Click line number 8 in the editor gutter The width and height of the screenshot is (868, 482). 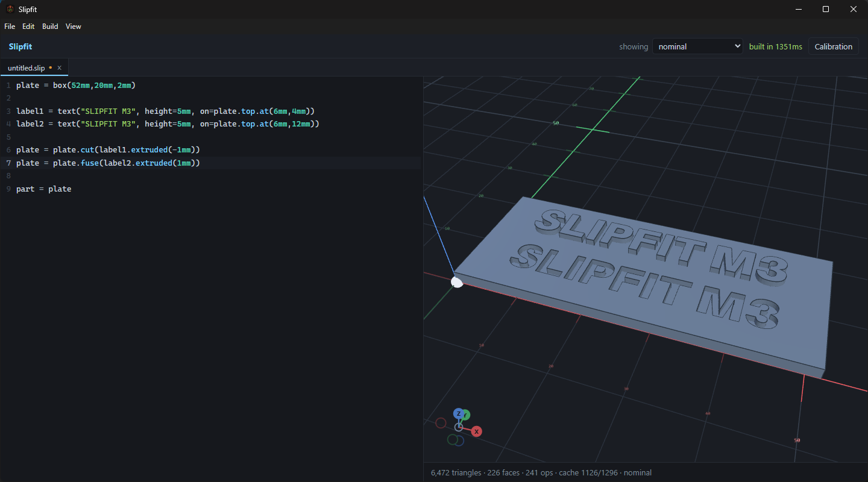coord(8,175)
